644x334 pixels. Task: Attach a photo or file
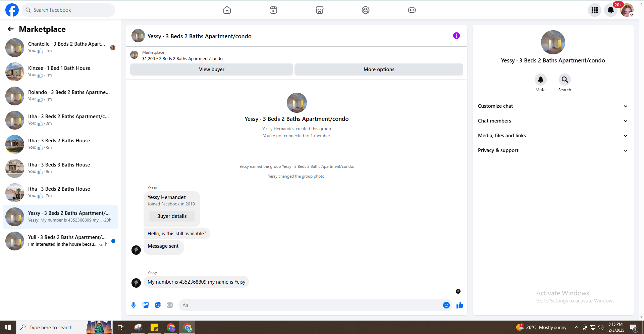(x=146, y=305)
